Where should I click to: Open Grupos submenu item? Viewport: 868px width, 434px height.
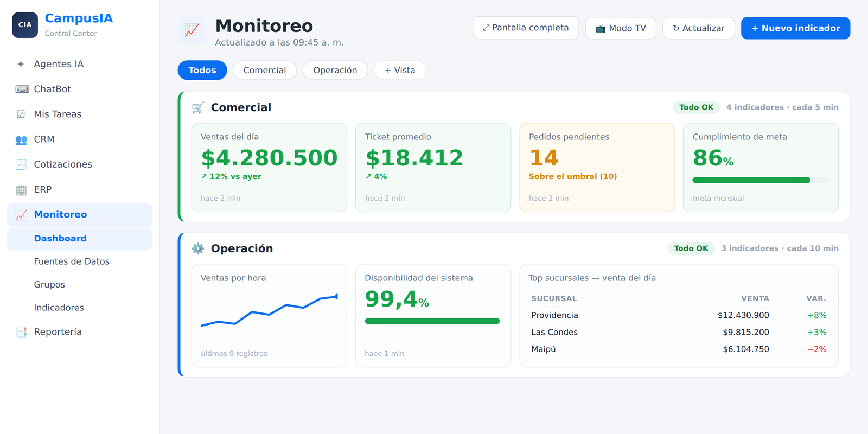pos(80,284)
